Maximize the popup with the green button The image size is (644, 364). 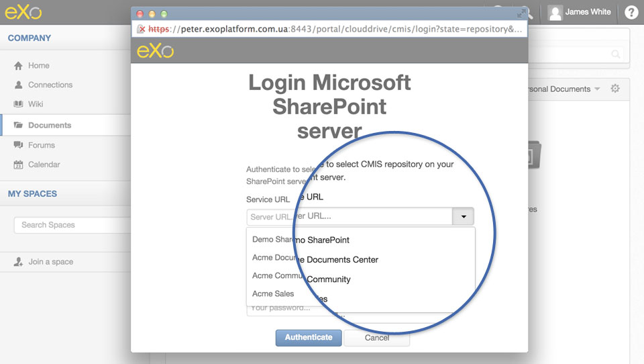[x=164, y=14]
